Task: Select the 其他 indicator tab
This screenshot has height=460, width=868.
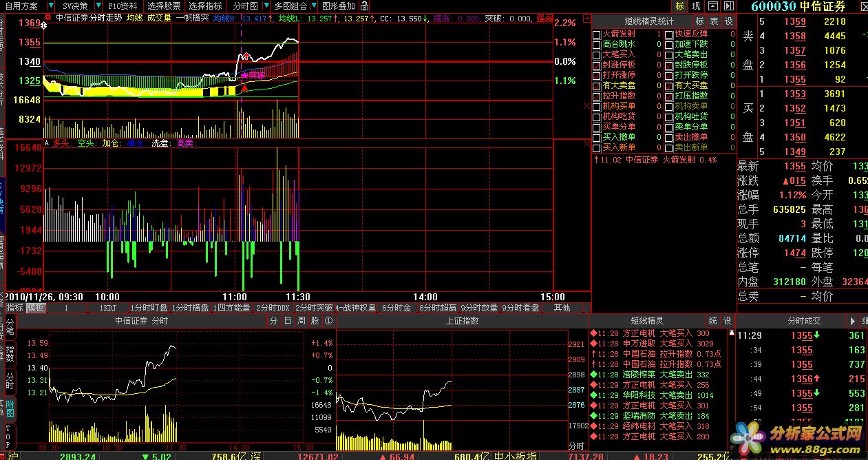Action: pos(562,308)
